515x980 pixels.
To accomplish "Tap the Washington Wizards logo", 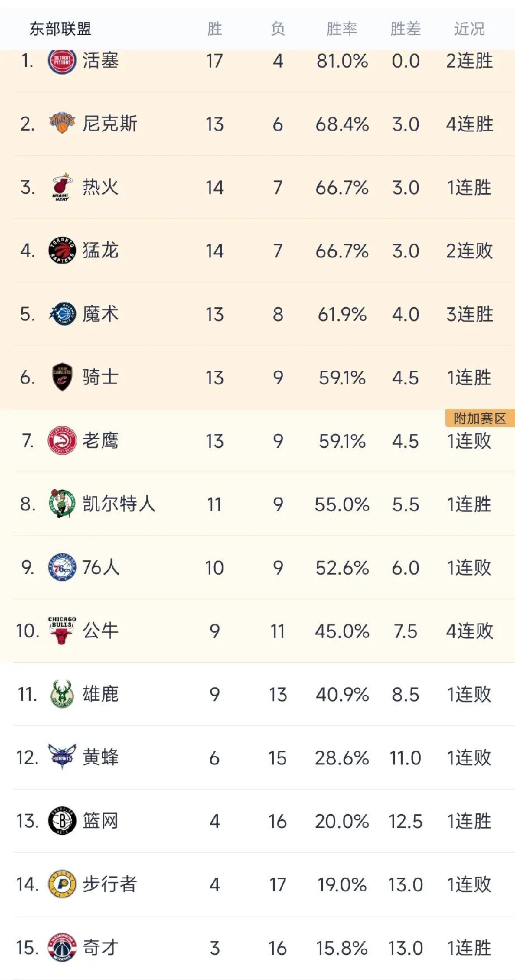I will (x=62, y=948).
